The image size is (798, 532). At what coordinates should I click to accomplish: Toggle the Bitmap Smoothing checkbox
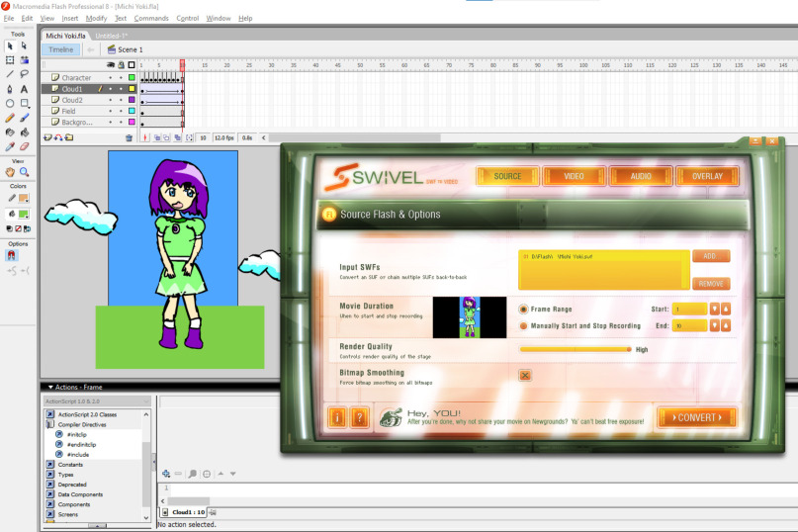click(525, 375)
